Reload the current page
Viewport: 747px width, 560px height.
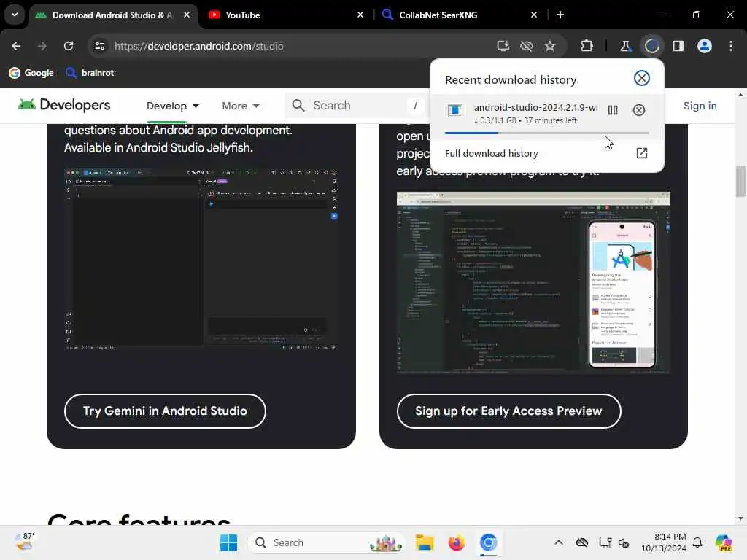pos(69,46)
